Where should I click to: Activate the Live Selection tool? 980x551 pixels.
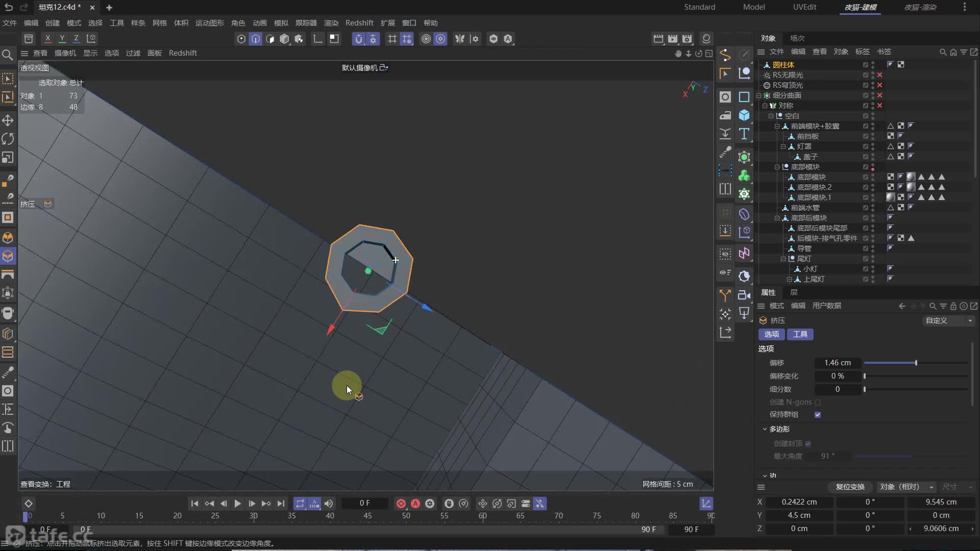pyautogui.click(x=8, y=78)
